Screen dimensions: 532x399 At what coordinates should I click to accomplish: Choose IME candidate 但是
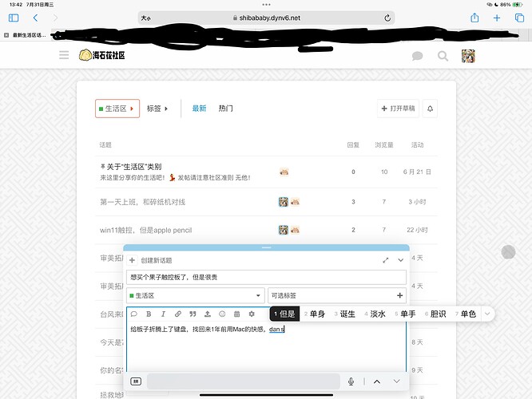pyautogui.click(x=284, y=314)
